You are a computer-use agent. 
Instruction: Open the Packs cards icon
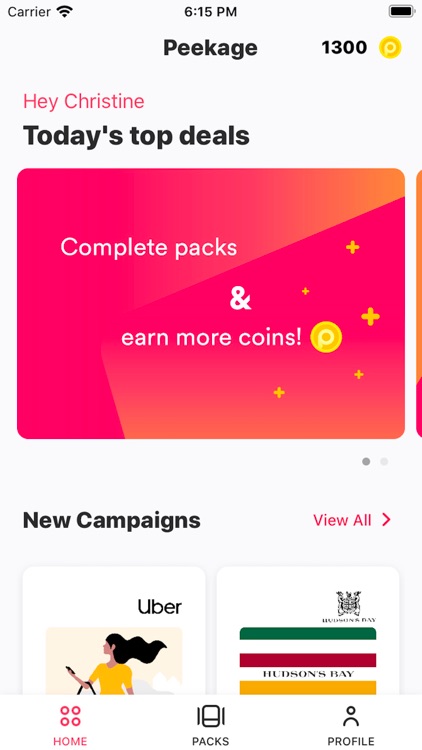pos(211,716)
